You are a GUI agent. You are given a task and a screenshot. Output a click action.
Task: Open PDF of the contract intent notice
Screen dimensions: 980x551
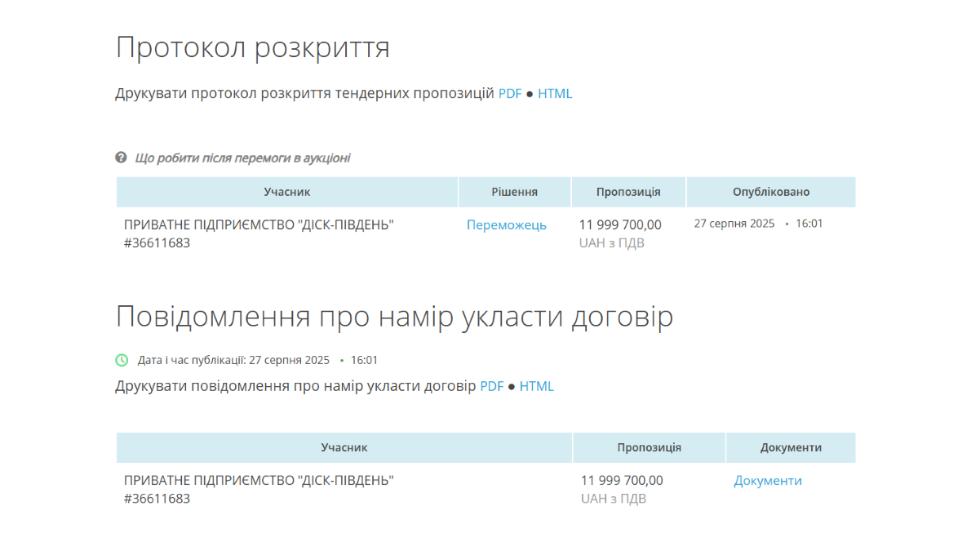(x=491, y=386)
